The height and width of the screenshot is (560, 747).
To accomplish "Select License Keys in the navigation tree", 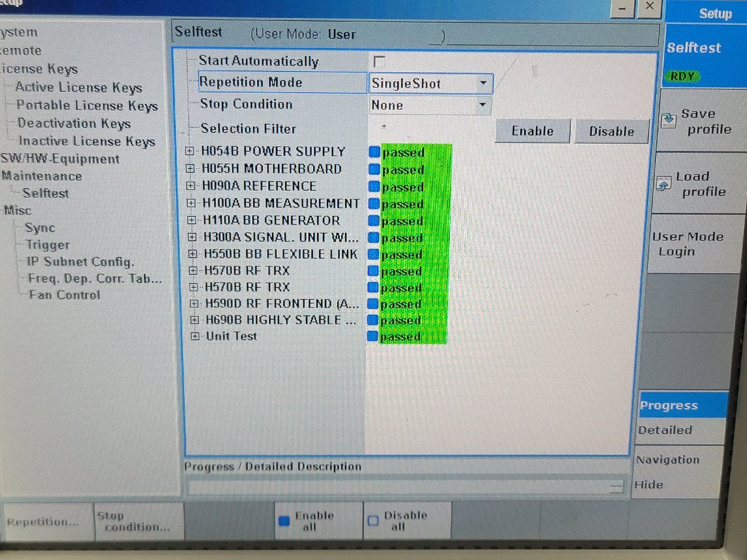I will point(39,69).
